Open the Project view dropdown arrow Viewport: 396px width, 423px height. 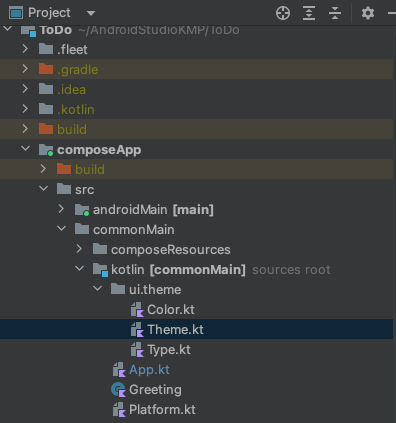point(91,13)
